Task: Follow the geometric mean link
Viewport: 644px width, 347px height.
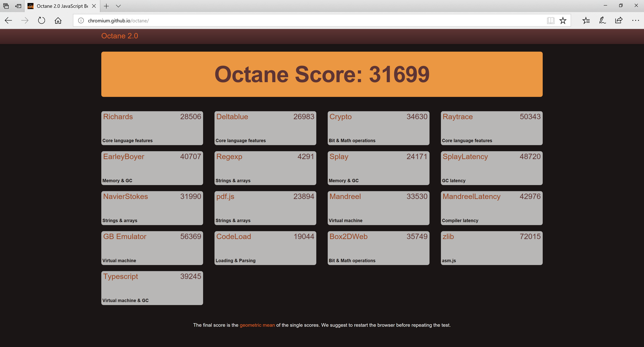Action: (x=257, y=325)
